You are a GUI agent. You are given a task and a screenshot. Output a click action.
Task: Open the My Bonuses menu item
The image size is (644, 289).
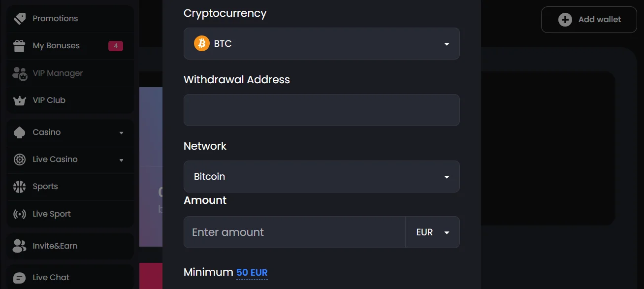(56, 46)
